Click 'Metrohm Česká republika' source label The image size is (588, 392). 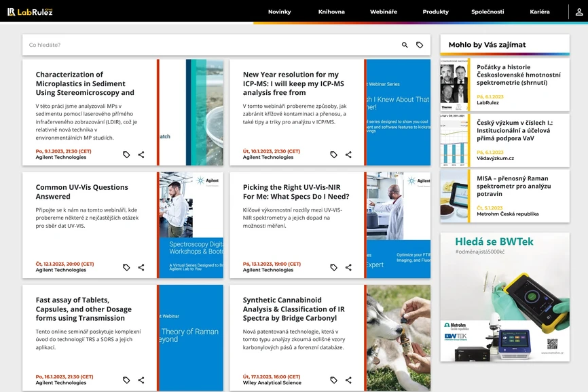508,214
